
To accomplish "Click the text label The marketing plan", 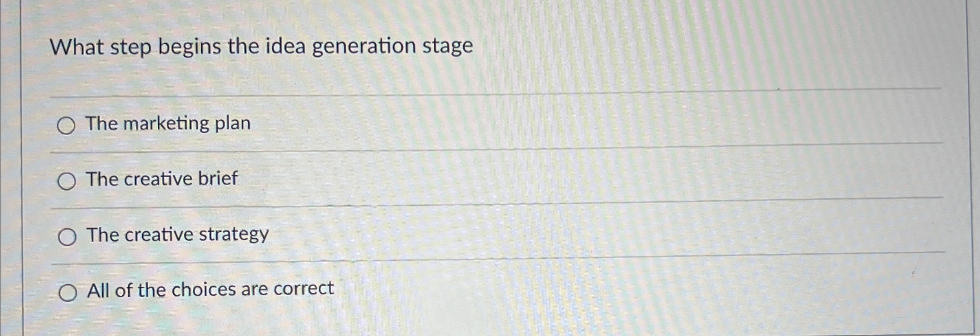I will (x=168, y=124).
